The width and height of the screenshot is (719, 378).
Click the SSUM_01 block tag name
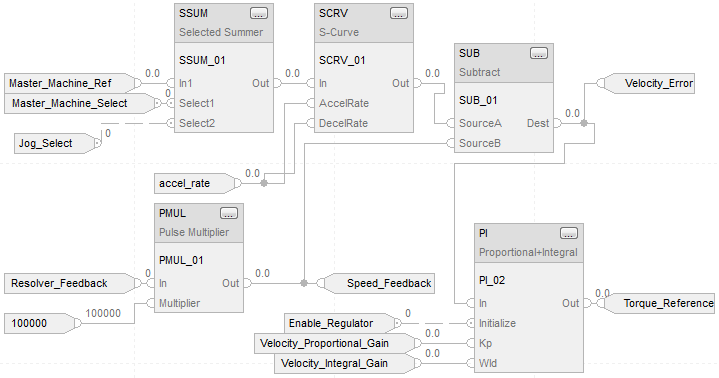(202, 60)
